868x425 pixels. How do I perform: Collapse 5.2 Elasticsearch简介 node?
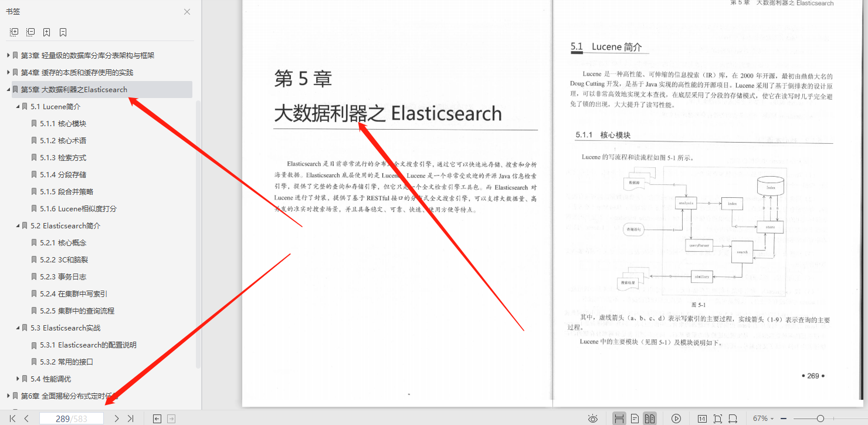(x=18, y=225)
